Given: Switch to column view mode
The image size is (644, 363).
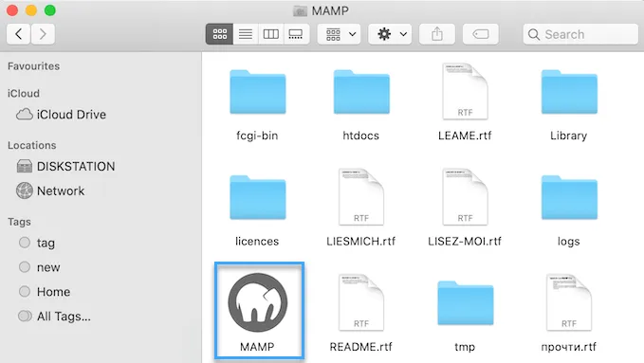Looking at the screenshot, I should (270, 34).
